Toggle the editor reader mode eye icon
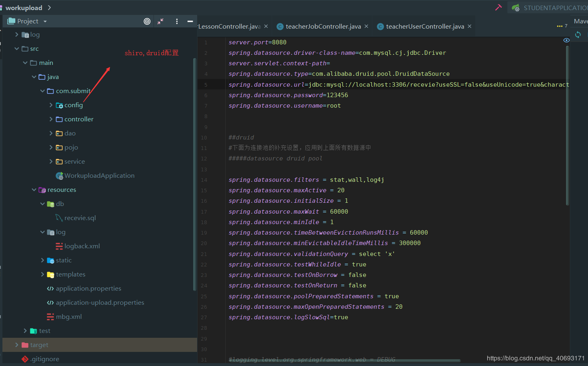 tap(566, 40)
